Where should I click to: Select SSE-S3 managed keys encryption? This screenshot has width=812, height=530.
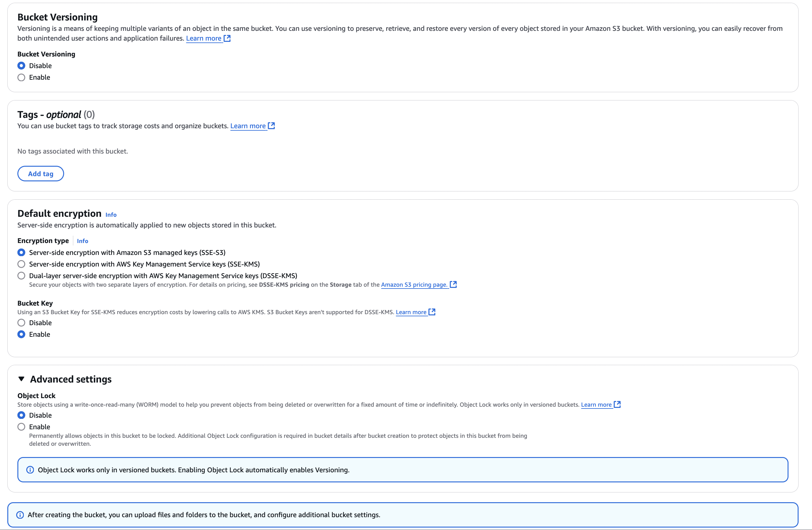(21, 252)
